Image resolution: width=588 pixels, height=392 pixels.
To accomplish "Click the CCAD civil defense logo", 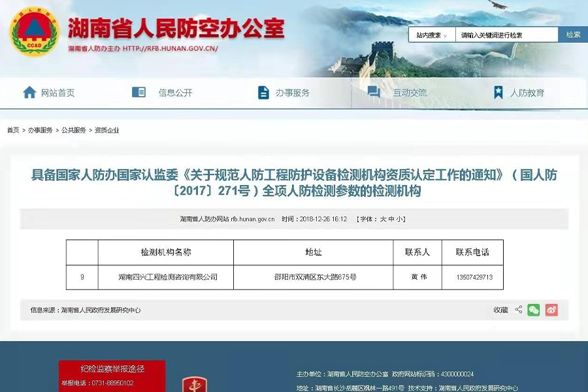I will coord(34,31).
